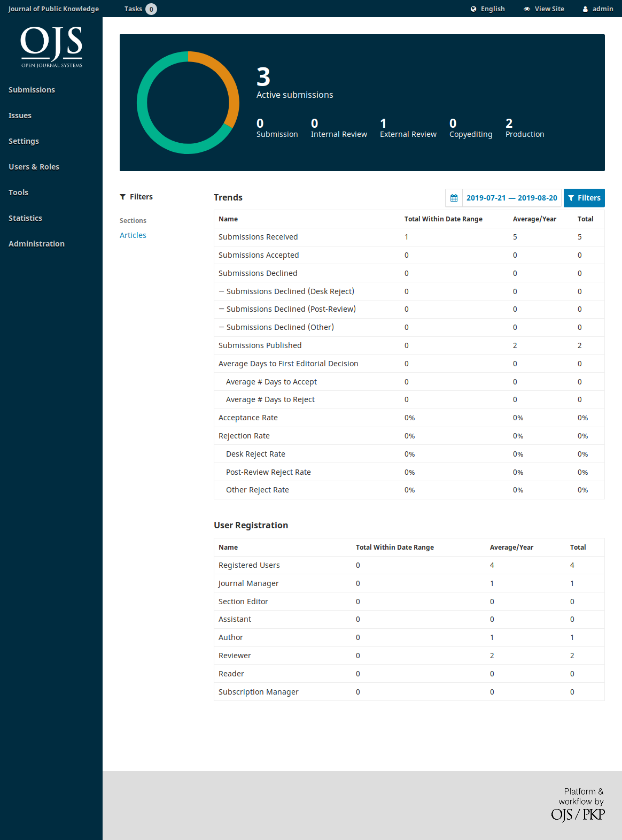Click Journal of Public Knowledge title

pos(53,9)
